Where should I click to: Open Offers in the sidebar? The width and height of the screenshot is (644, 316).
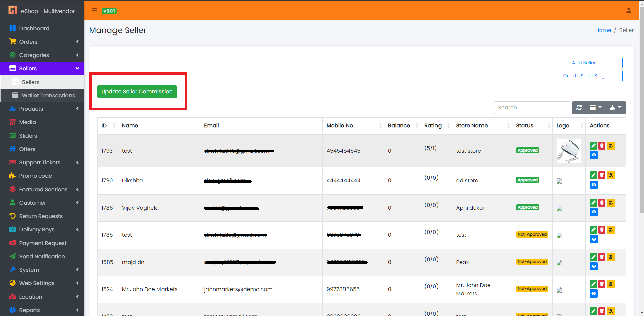pyautogui.click(x=42, y=149)
